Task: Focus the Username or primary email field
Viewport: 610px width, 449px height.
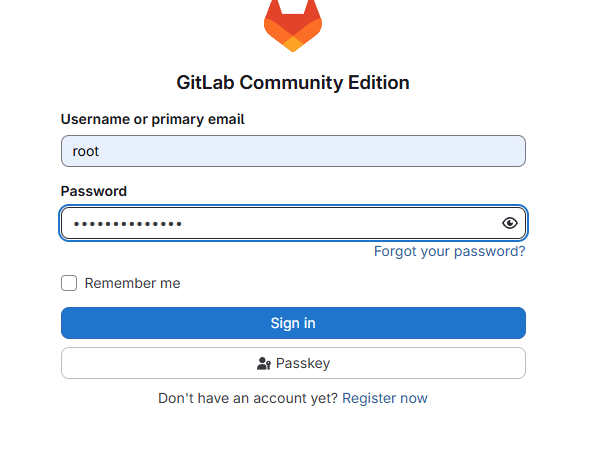Action: pos(293,151)
